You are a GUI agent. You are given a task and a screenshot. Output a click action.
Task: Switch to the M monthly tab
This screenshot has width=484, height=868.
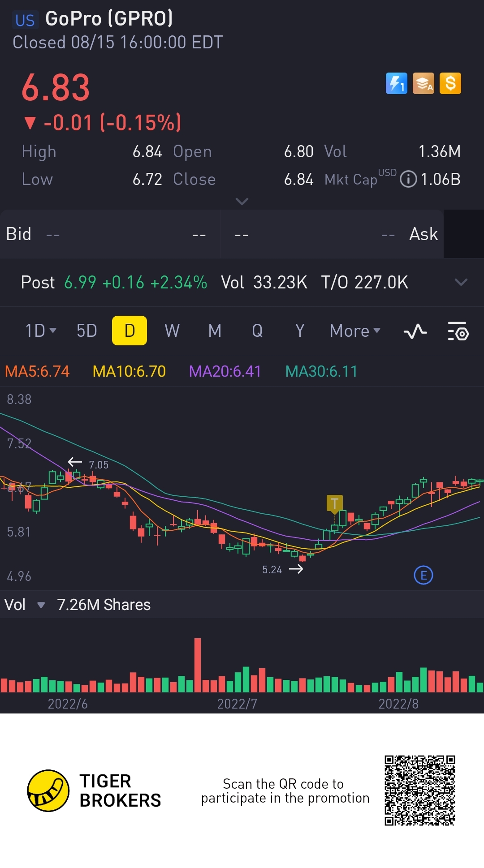click(x=215, y=331)
